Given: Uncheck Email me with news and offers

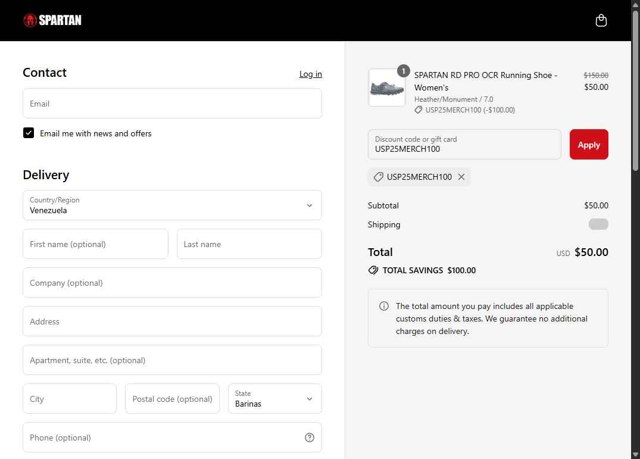Looking at the screenshot, I should 29,133.
